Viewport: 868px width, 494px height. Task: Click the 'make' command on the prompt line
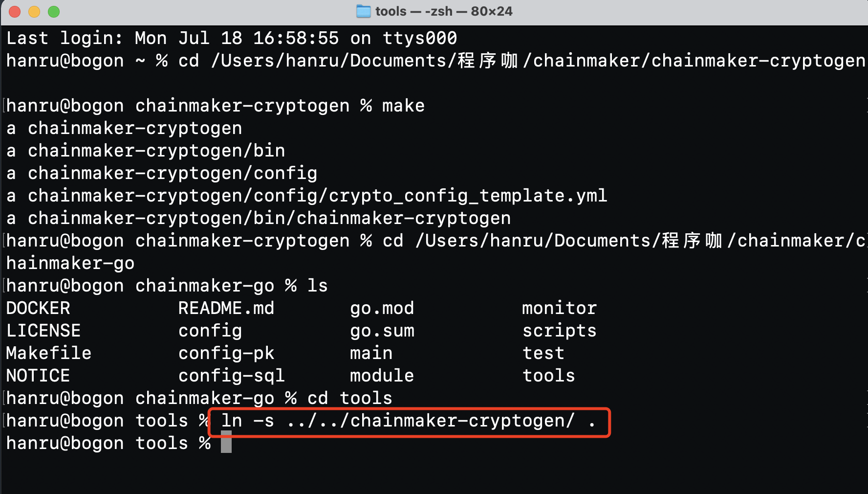(403, 106)
